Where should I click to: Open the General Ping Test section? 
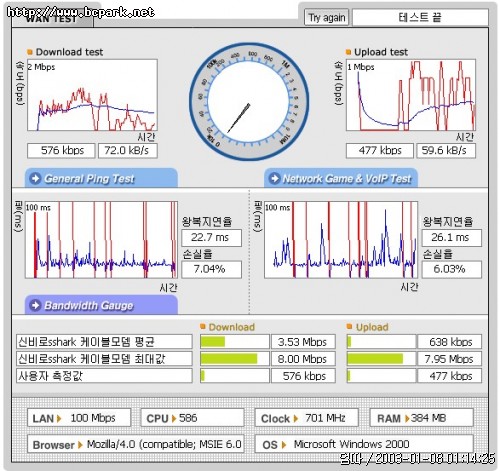(101, 178)
